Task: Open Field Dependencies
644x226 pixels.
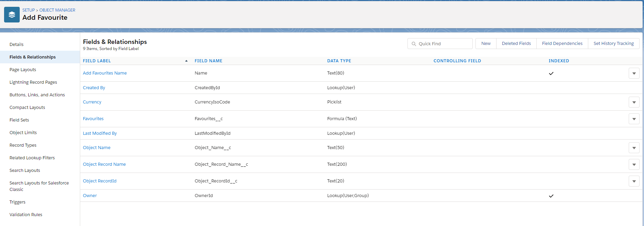Action: click(562, 44)
